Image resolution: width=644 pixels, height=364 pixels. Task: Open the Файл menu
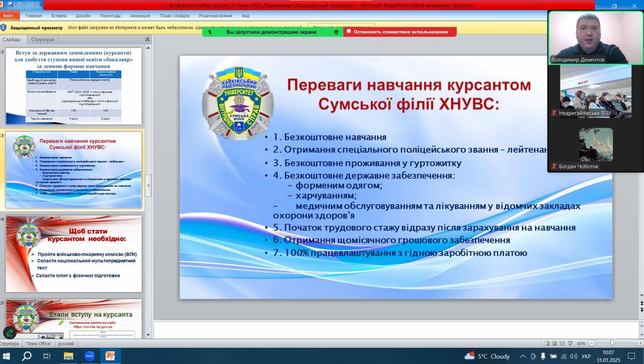click(x=9, y=16)
